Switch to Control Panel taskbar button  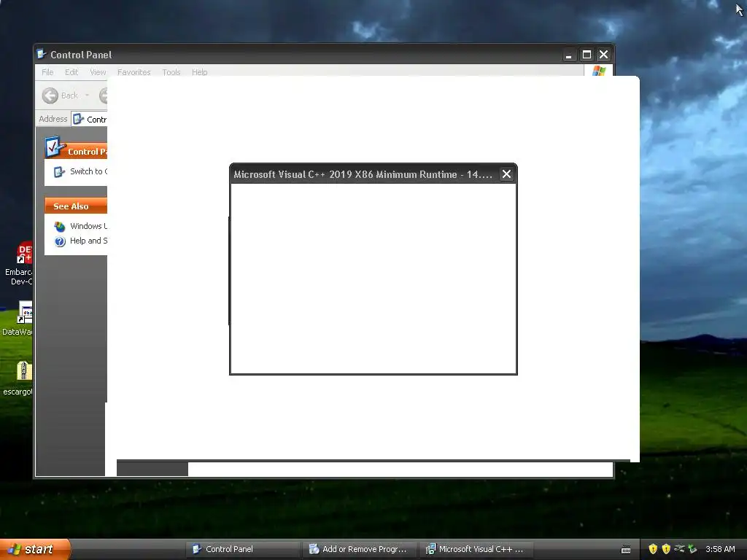[242, 549]
